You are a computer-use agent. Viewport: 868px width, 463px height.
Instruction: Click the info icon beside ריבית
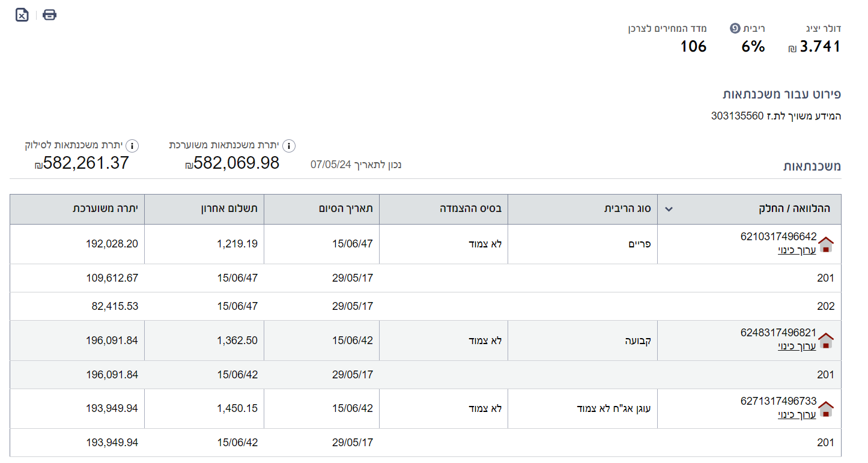(735, 28)
